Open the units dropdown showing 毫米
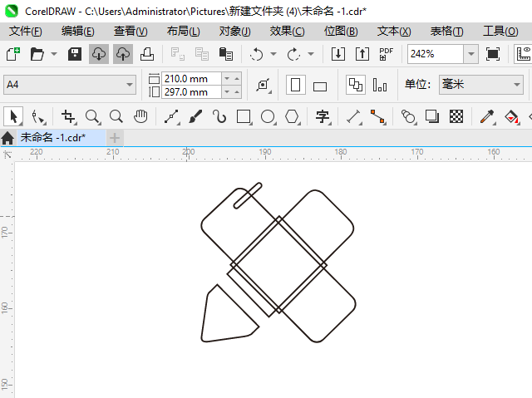This screenshot has height=398, width=532. pyautogui.click(x=481, y=85)
